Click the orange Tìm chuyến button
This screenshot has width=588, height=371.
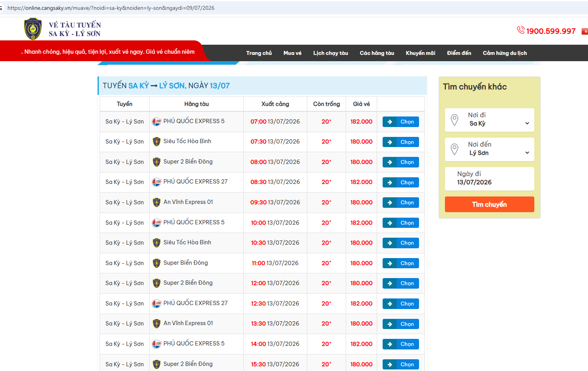pos(490,204)
